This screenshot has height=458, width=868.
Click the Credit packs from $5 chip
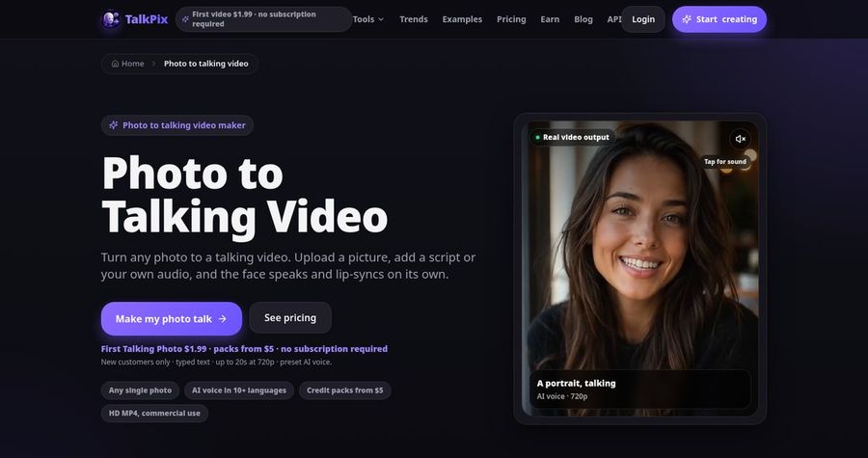pyautogui.click(x=345, y=390)
